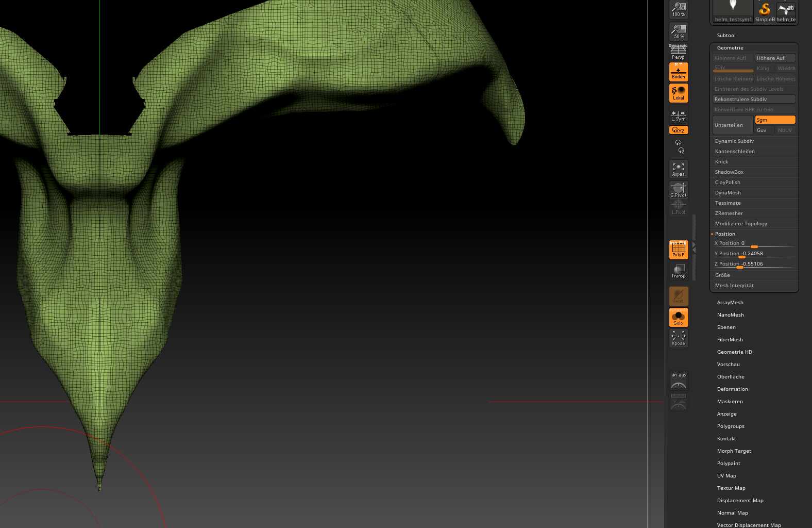Click the Unterteilen divide button
The image size is (812, 528).
733,125
